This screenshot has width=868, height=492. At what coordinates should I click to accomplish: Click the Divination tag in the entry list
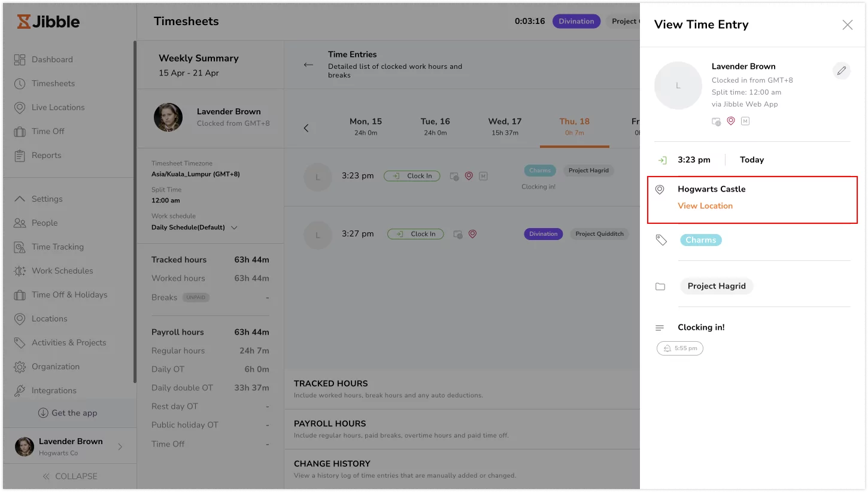[544, 234]
